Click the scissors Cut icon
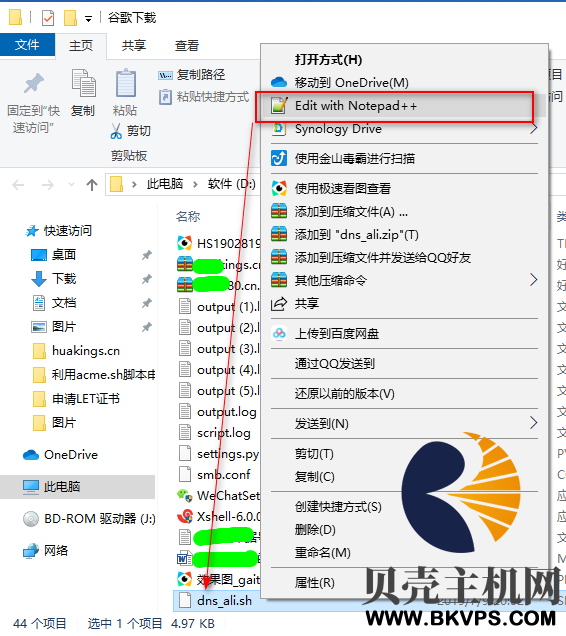 pos(116,131)
